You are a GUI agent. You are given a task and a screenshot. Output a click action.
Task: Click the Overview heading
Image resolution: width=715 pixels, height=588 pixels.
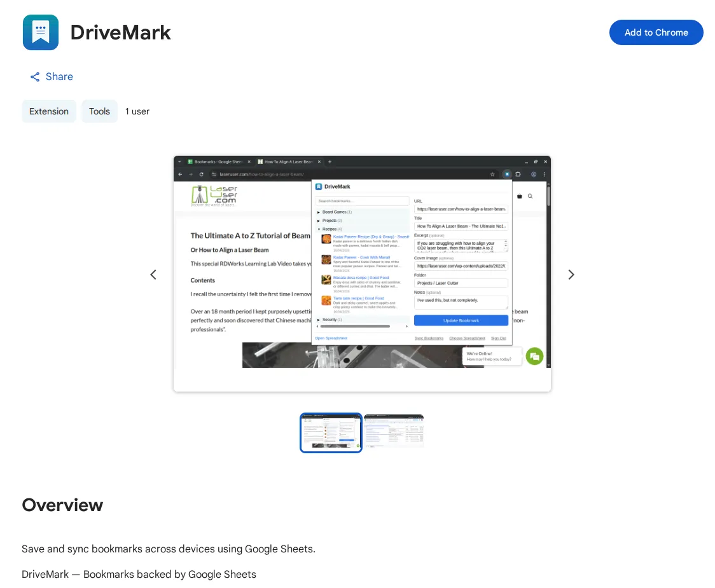tap(62, 505)
